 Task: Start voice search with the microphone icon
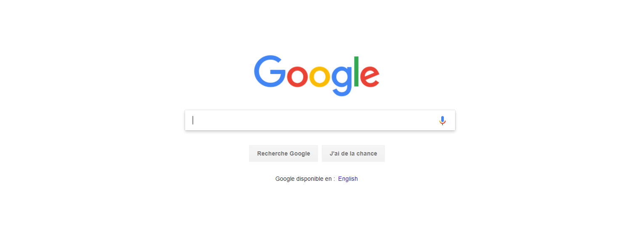coord(442,121)
